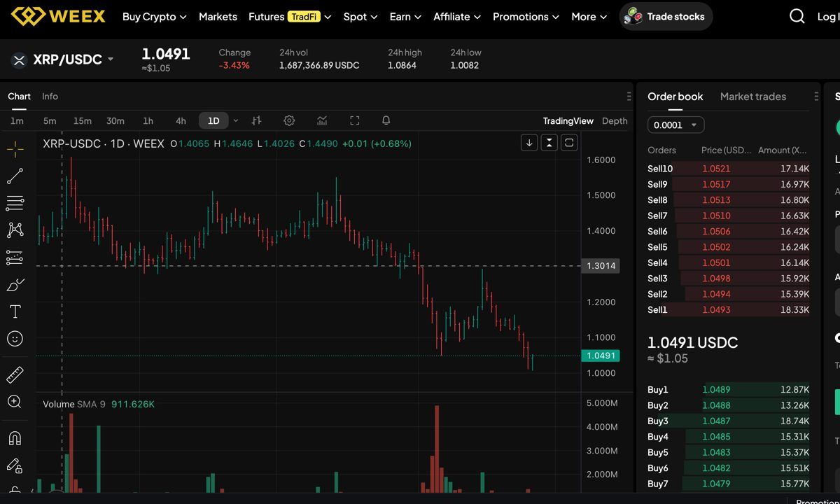The width and height of the screenshot is (840, 504).
Task: Expand the Buy Crypto menu
Action: tap(154, 16)
